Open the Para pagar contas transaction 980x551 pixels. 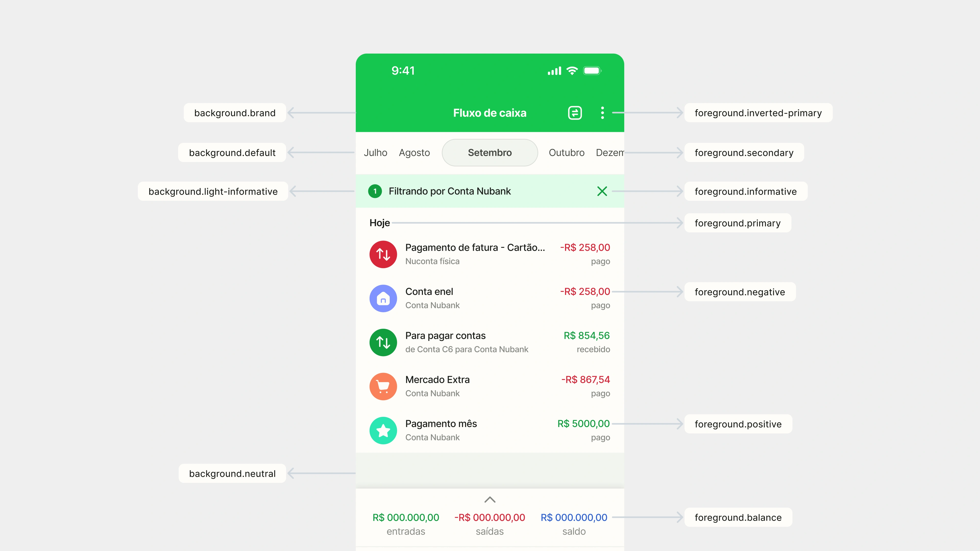pyautogui.click(x=490, y=343)
